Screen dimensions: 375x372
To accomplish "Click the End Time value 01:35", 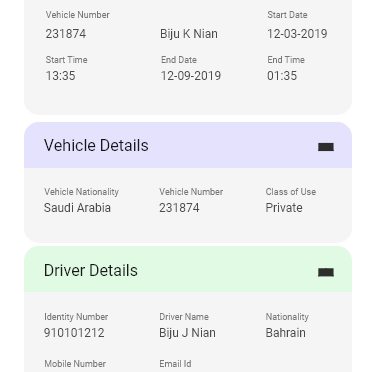I will click(x=282, y=76).
